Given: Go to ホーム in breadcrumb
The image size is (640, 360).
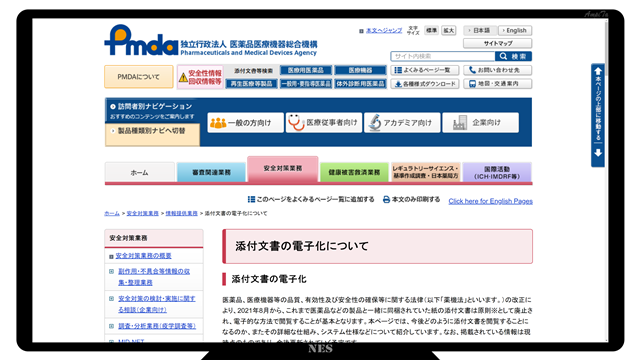Looking at the screenshot, I should (112, 213).
